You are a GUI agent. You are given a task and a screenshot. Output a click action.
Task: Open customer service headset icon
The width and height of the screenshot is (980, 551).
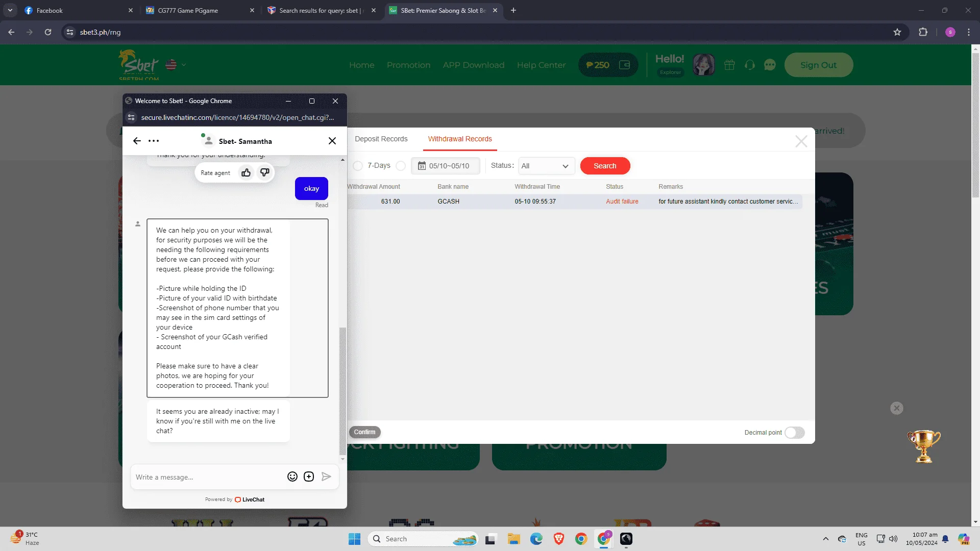(750, 65)
